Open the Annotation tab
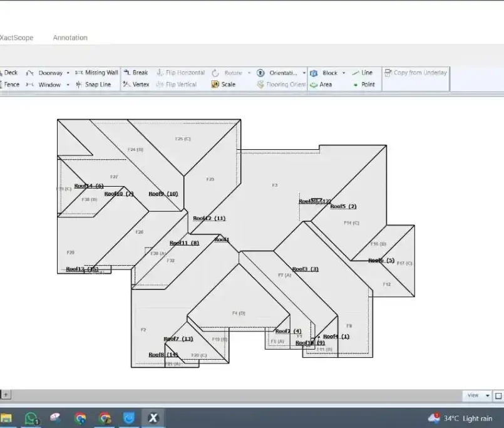Screen dimensions: 504x428 pos(70,38)
